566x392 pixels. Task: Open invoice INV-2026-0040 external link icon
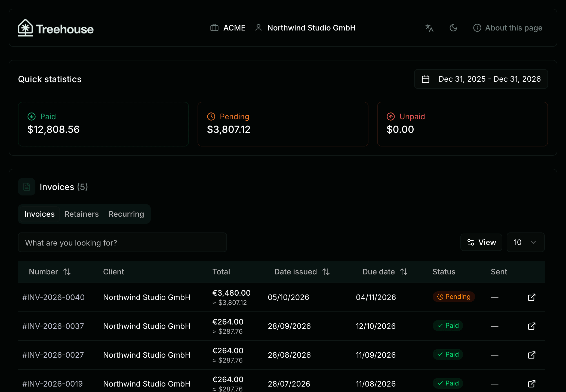click(531, 297)
